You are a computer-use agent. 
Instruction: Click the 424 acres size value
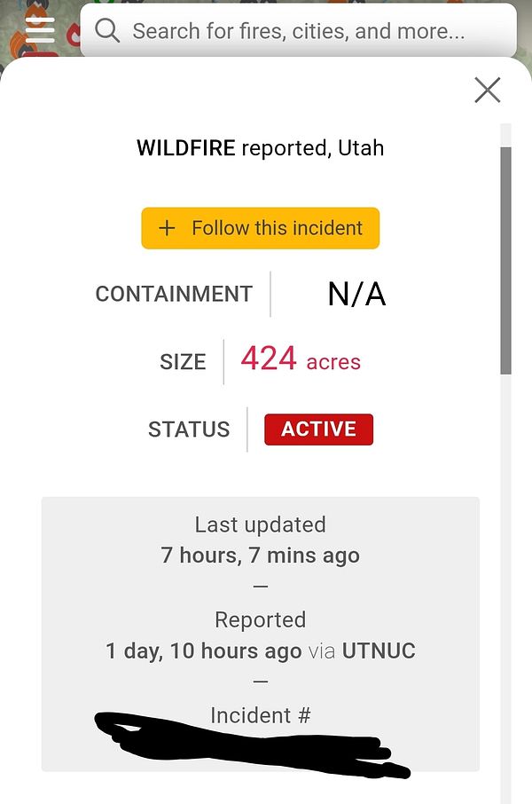301,359
